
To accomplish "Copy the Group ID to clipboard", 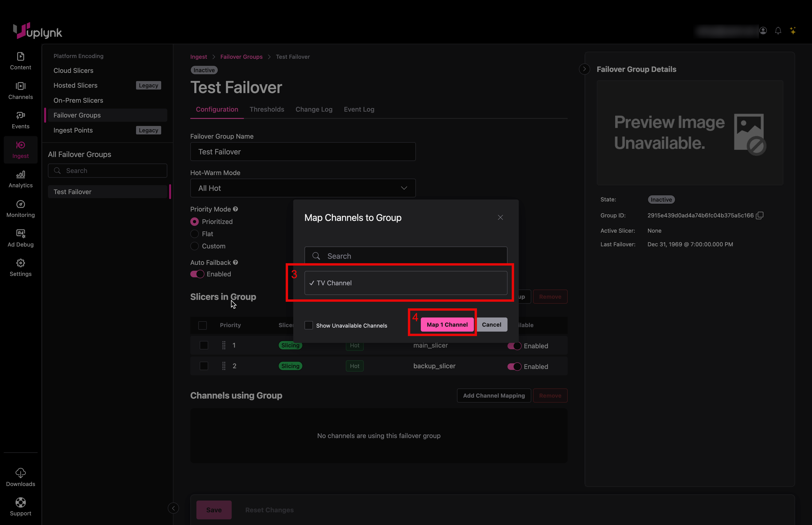I will [760, 215].
